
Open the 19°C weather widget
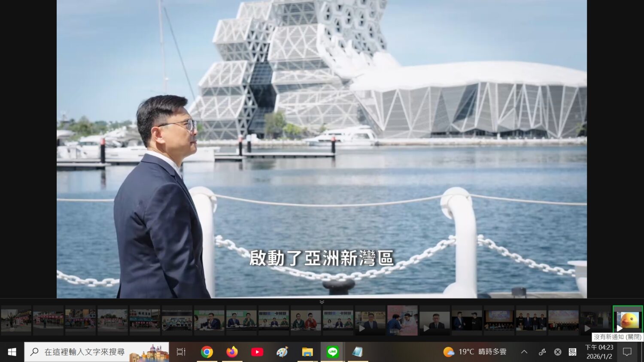pos(475,352)
